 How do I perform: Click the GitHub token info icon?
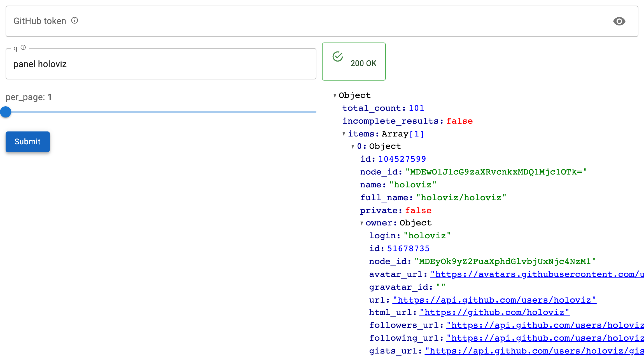[74, 20]
